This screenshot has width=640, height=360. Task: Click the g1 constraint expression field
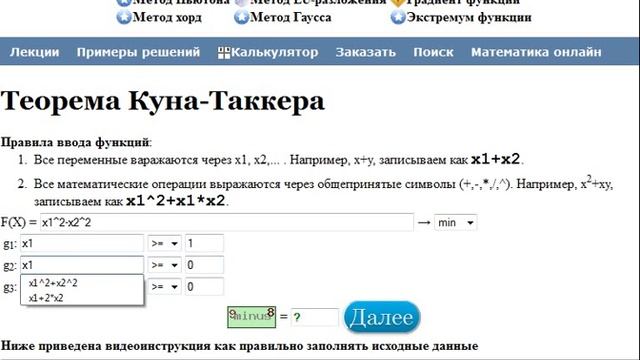(x=82, y=243)
